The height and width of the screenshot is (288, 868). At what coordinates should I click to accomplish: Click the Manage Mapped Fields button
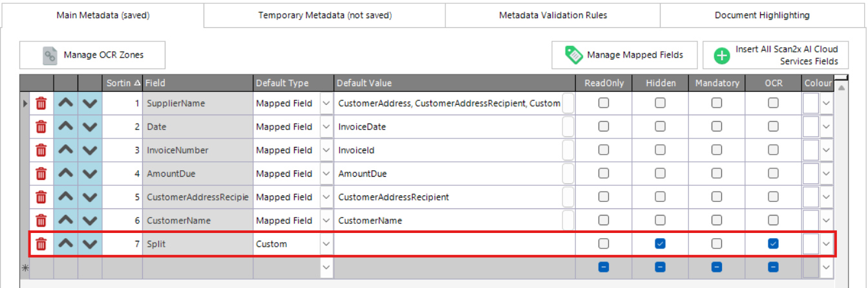pyautogui.click(x=624, y=56)
